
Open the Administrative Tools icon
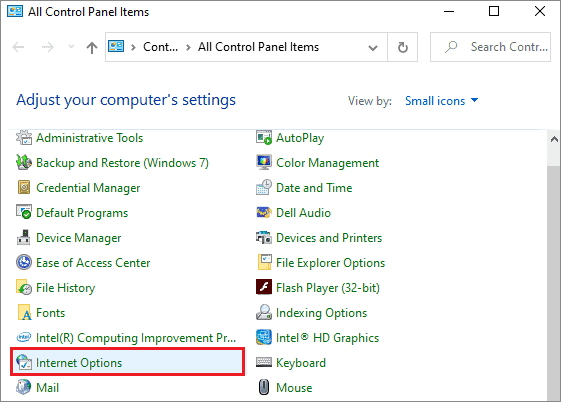tap(24, 138)
